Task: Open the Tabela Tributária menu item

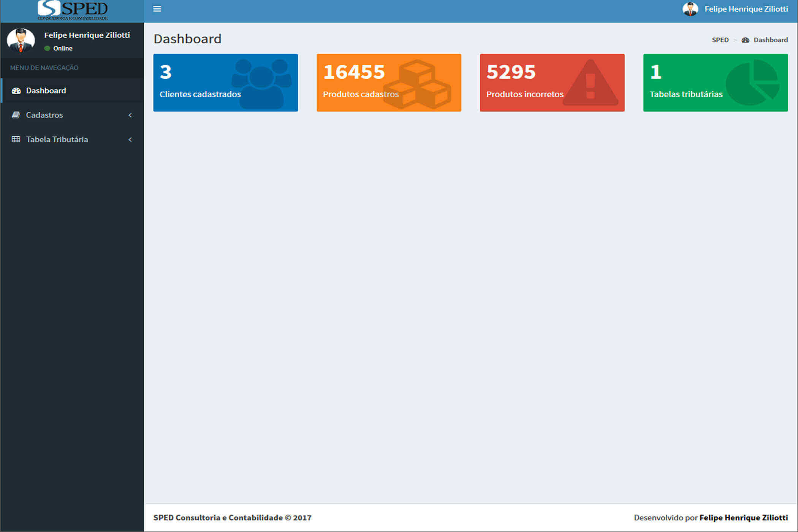Action: tap(72, 139)
